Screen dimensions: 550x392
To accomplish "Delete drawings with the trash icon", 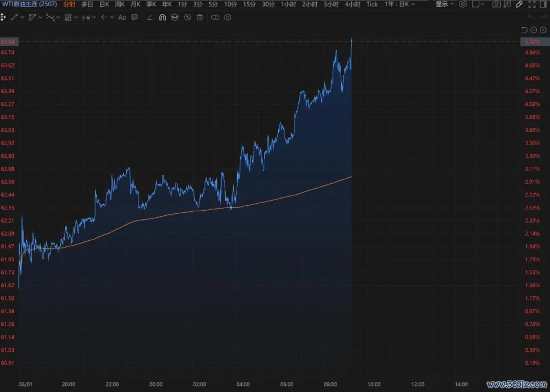I will [x=200, y=17].
